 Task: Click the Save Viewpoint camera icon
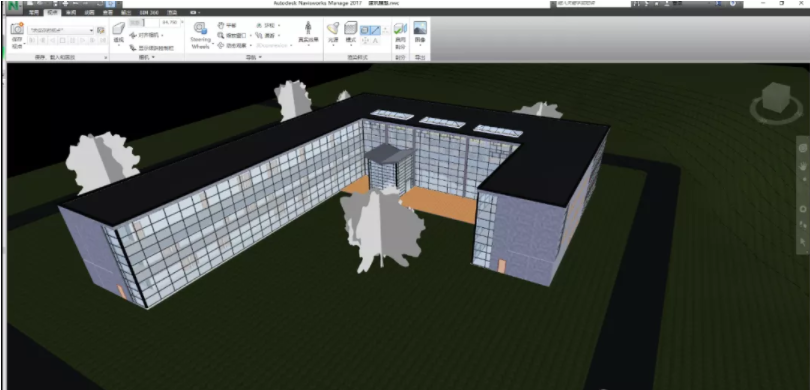pos(18,29)
